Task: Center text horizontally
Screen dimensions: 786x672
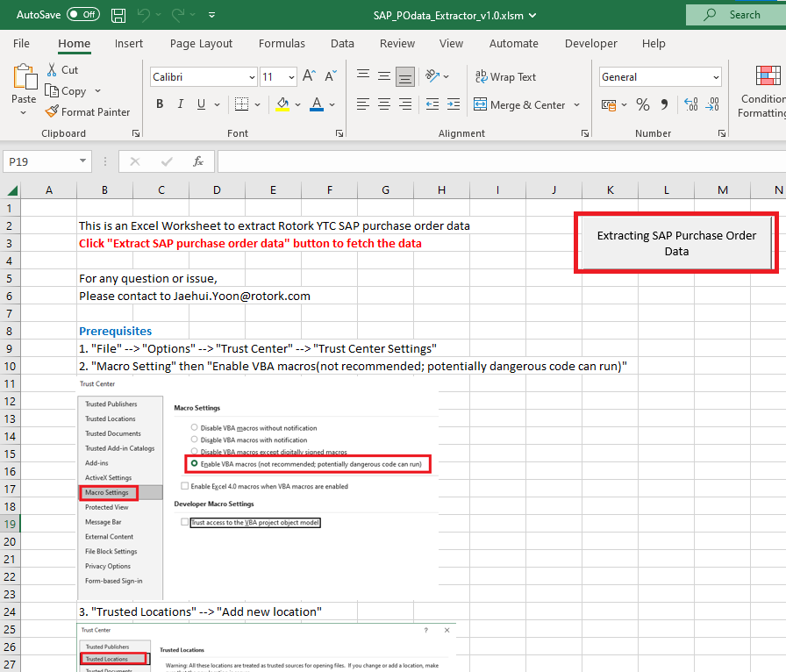Action: point(384,104)
